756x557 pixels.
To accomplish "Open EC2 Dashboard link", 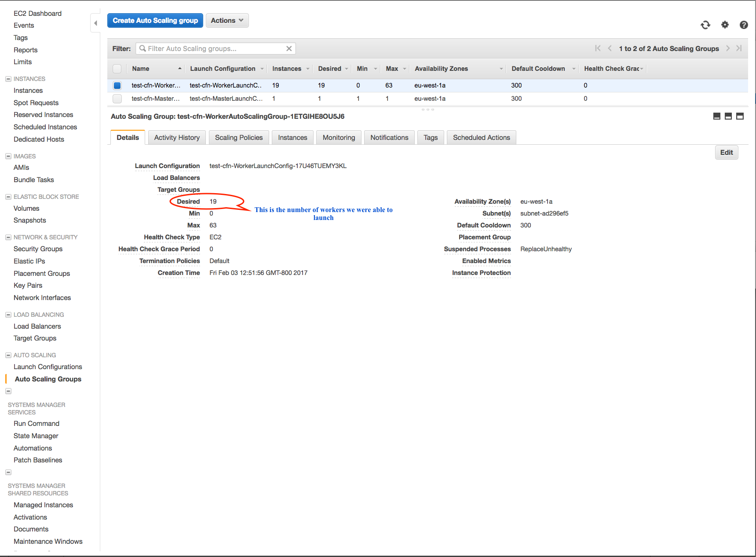I will pos(37,13).
